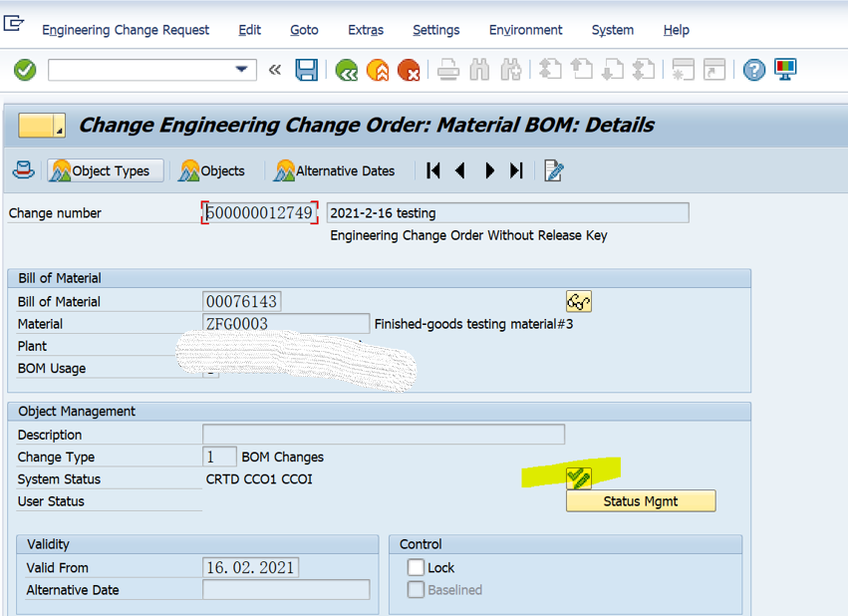
Task: Toggle the Baselined checkbox
Action: [x=416, y=589]
